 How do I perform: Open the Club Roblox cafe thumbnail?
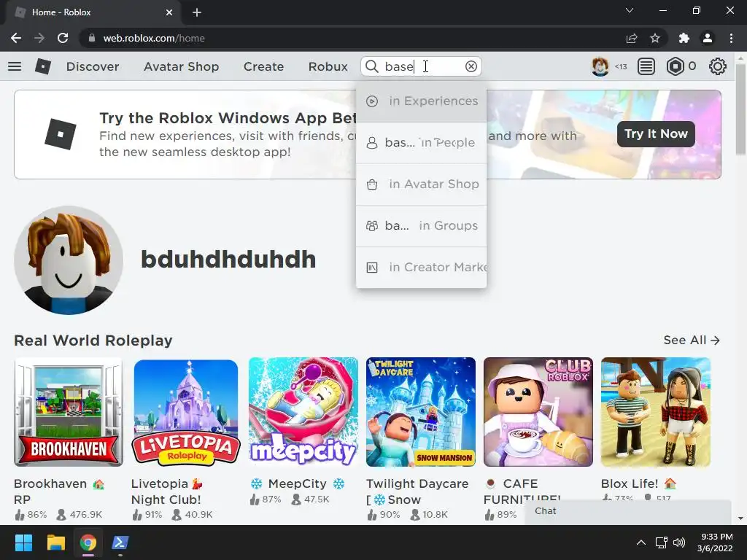point(538,412)
